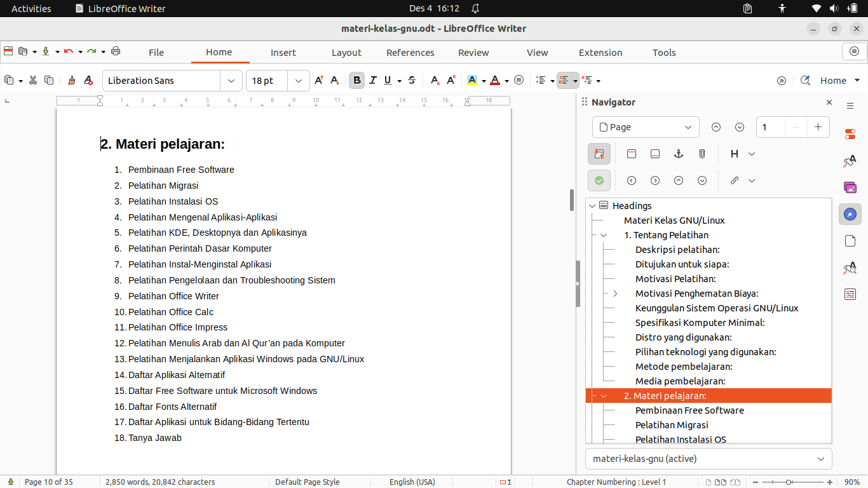Click 'Motivasi Pelatihan:' heading in Navigator
Viewport: 868px width, 488px height.
tap(675, 279)
